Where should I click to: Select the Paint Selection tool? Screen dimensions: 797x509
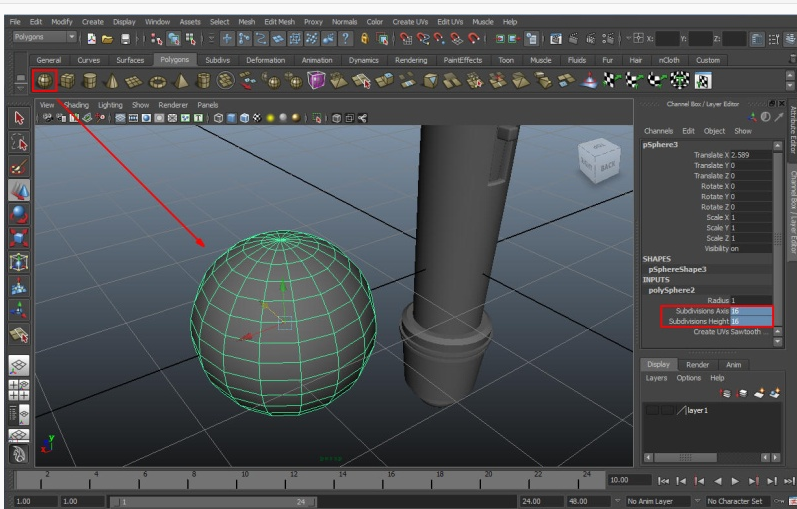coord(19,167)
